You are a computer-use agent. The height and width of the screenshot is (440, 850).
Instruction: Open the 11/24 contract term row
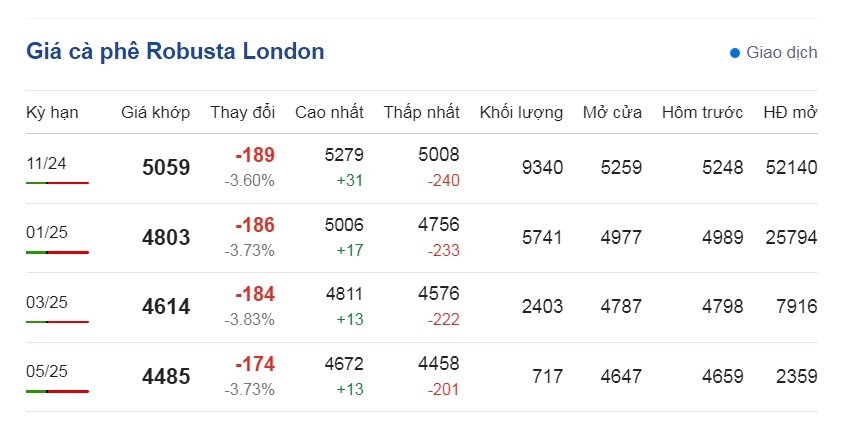tap(422, 169)
